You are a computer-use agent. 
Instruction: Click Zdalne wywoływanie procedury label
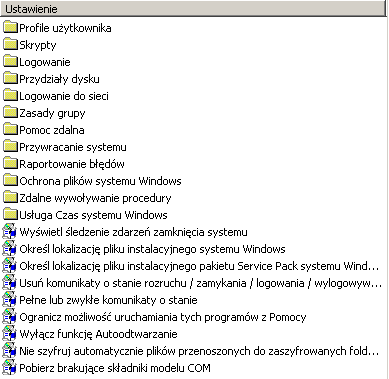tap(95, 198)
